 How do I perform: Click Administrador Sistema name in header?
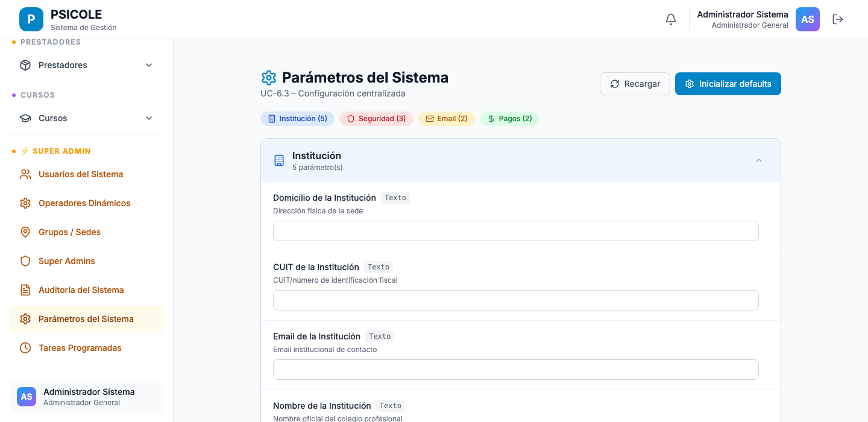(743, 14)
